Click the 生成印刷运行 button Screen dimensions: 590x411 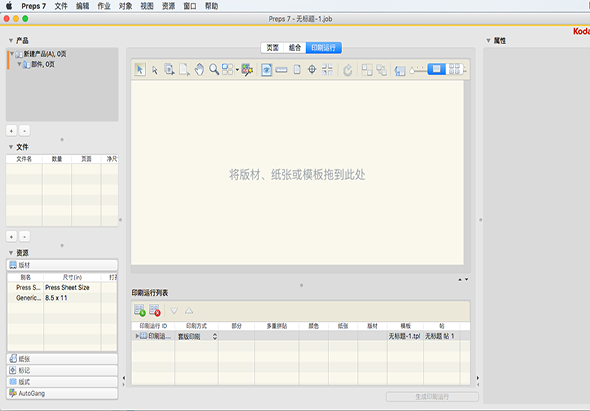coord(432,397)
